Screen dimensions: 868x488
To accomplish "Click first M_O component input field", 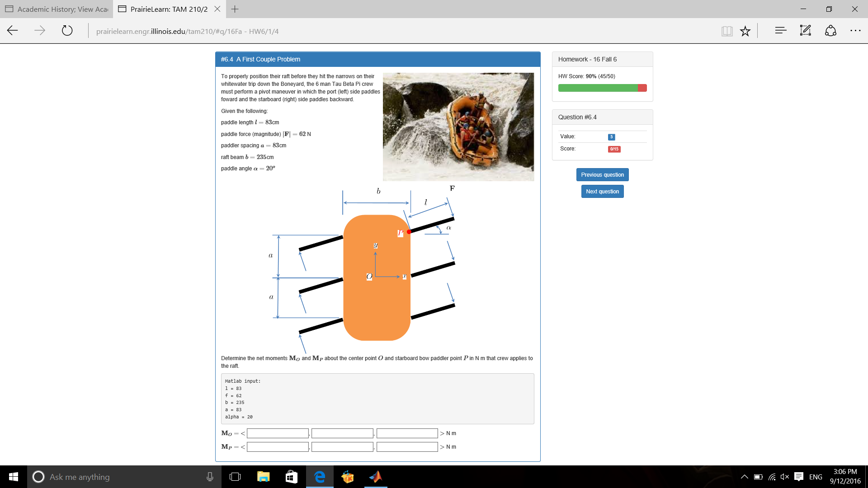I will (x=278, y=433).
